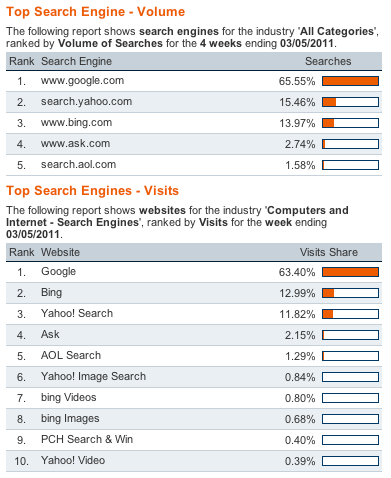The width and height of the screenshot is (391, 478).
Task: Click the Yahoo 15.46% searches bar
Action: (x=350, y=102)
